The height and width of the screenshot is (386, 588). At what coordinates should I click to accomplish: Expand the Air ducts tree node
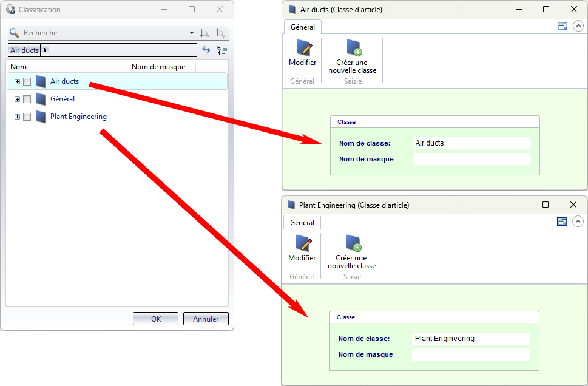pyautogui.click(x=17, y=81)
